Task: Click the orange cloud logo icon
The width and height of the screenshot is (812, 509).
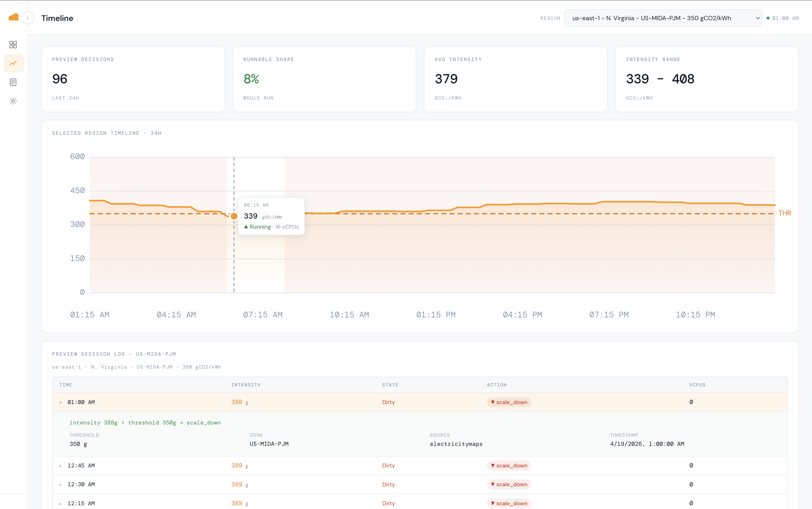Action: [13, 18]
